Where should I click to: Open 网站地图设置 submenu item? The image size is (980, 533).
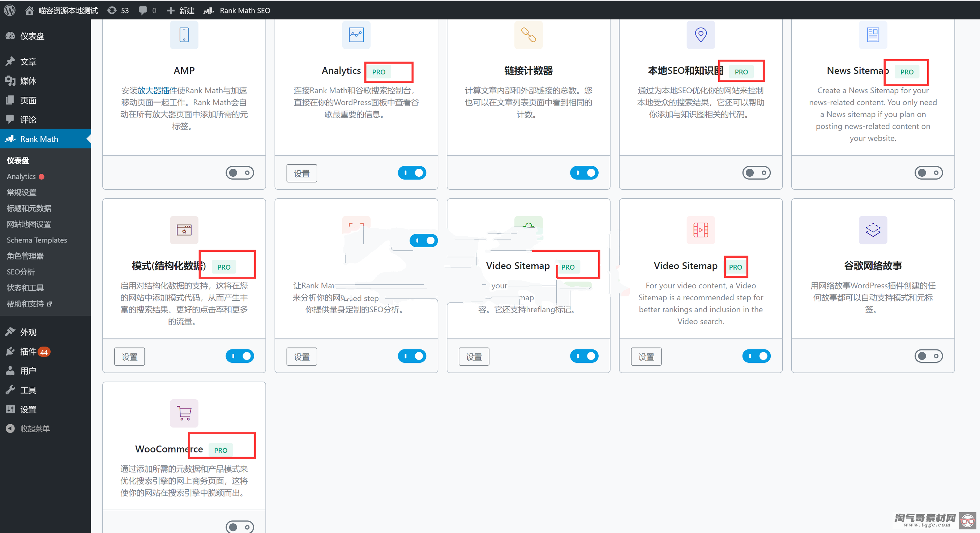click(x=29, y=224)
